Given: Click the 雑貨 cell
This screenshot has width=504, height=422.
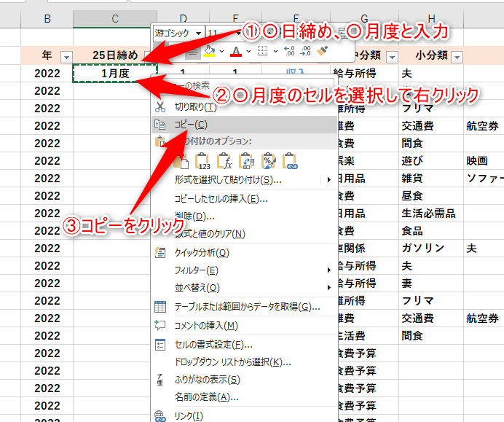Looking at the screenshot, I should [x=431, y=178].
